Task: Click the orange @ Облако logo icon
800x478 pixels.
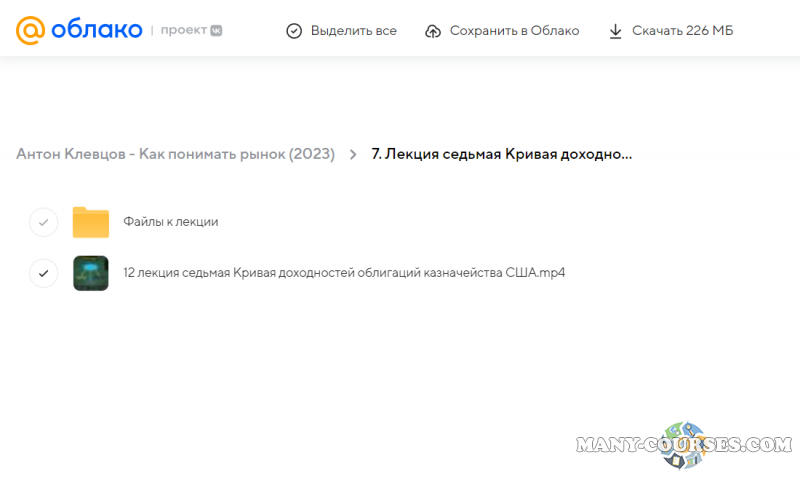Action: 30,30
